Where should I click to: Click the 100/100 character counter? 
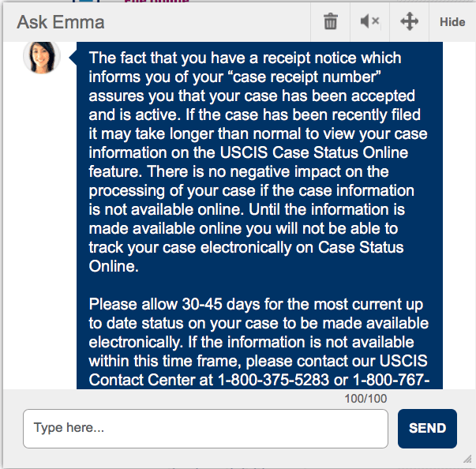(365, 399)
